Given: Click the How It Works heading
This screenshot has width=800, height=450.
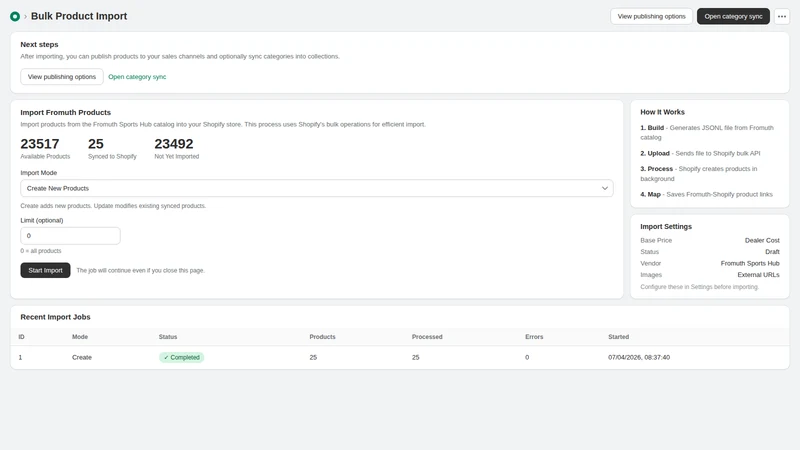Looking at the screenshot, I should tap(662, 112).
